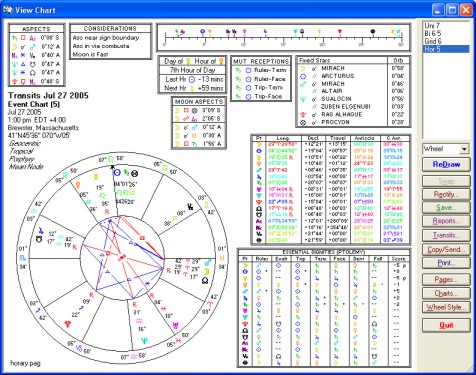Click ARCTURUS in Fixed Stars table
Image resolution: width=476 pixels, height=375 pixels.
tap(338, 76)
